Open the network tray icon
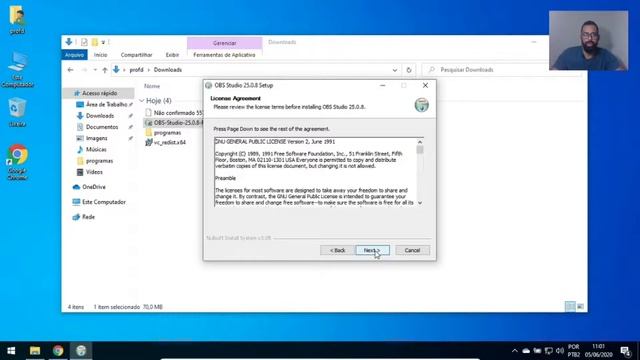Image resolution: width=640 pixels, height=360 pixels. (549, 351)
